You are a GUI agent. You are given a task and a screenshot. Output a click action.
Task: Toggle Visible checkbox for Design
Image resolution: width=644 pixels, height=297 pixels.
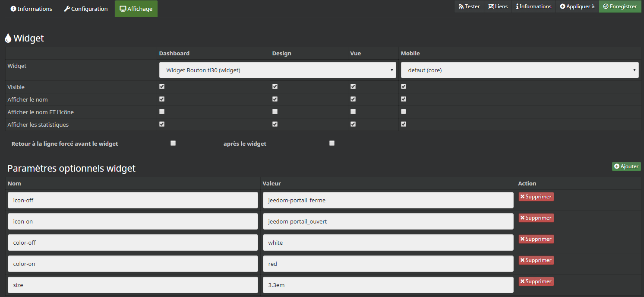coord(275,86)
